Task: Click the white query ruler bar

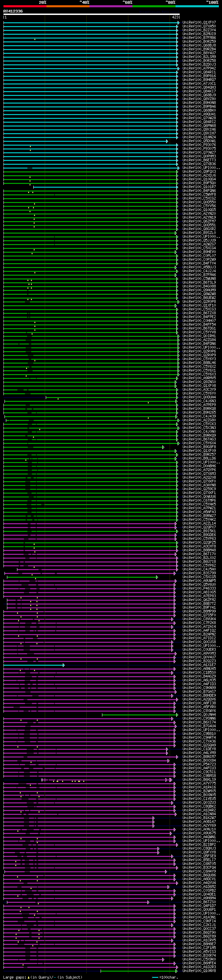Action: 92,14
